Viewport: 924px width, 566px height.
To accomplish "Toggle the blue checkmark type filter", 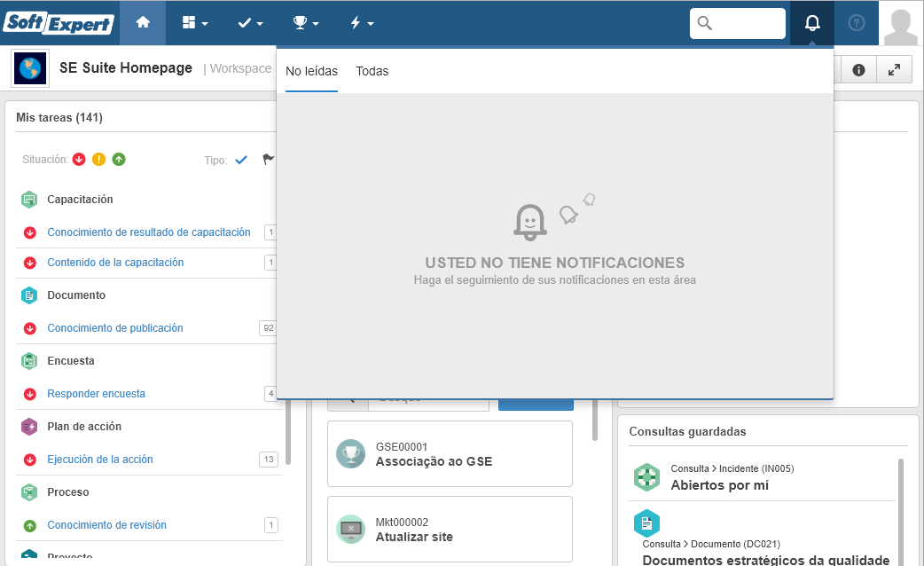I will (241, 160).
